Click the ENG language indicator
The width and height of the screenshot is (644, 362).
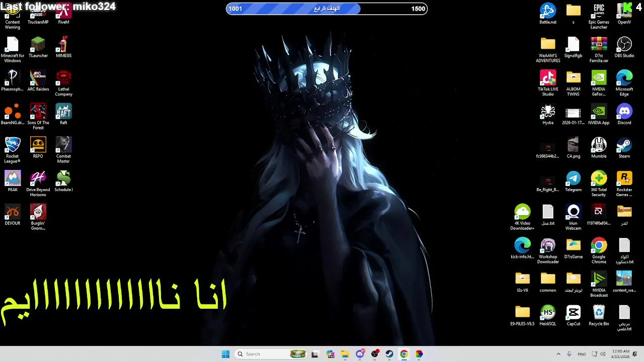582,354
